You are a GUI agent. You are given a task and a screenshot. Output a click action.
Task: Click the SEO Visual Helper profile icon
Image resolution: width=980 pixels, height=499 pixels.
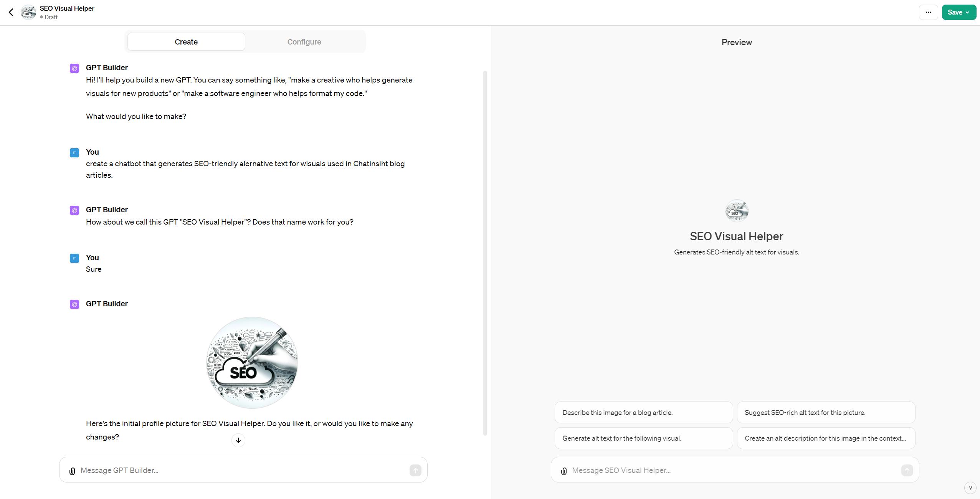click(736, 211)
